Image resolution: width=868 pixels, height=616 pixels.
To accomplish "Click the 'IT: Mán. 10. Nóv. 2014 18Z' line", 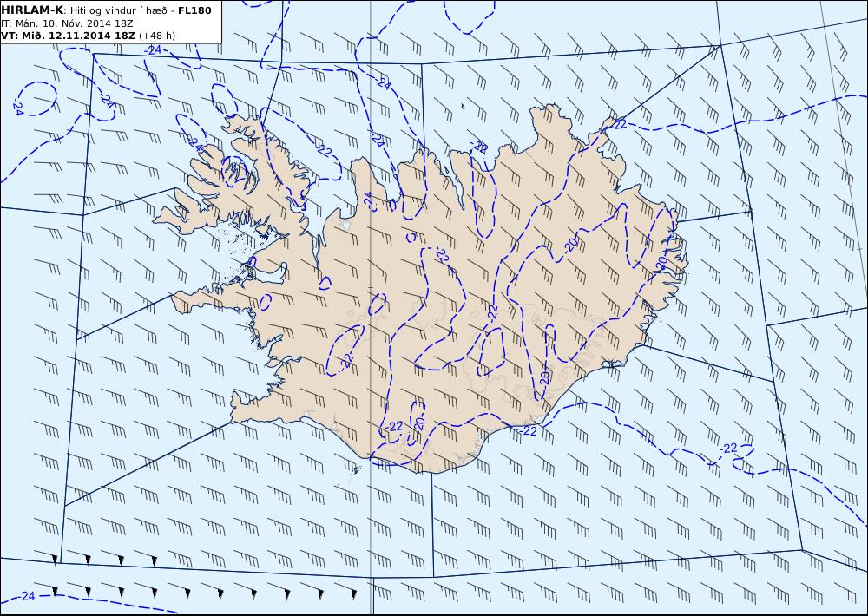I will tap(67, 23).
